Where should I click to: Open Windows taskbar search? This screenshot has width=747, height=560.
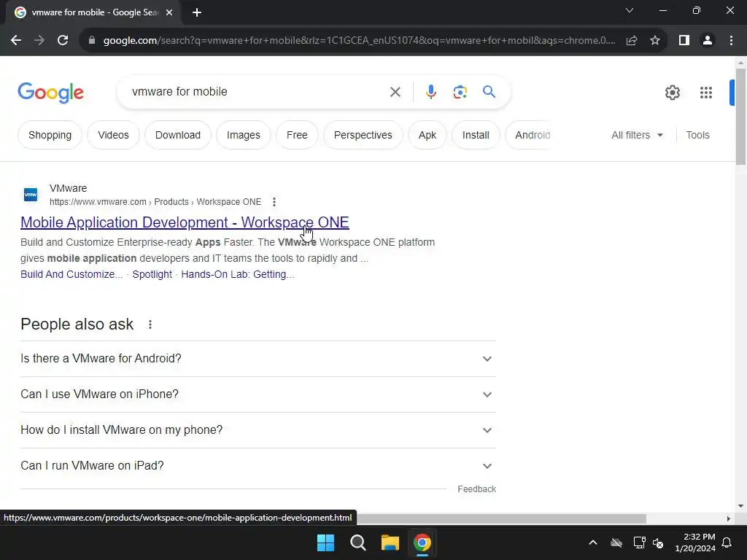pyautogui.click(x=357, y=542)
